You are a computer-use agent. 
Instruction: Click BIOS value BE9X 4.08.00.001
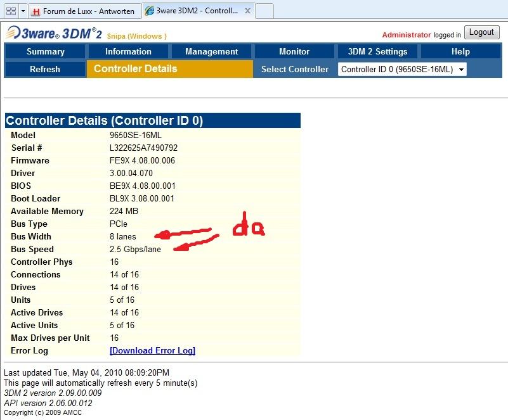click(142, 186)
